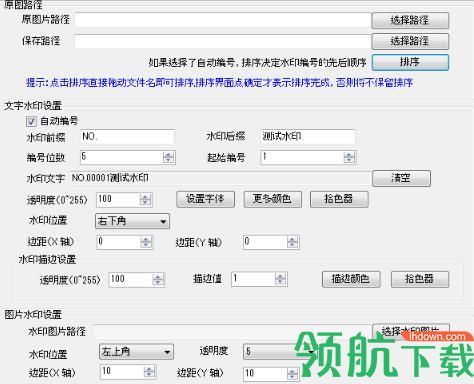Open image 水印位置 dropdown showing 左上角
The image size is (474, 384).
[x=136, y=352]
